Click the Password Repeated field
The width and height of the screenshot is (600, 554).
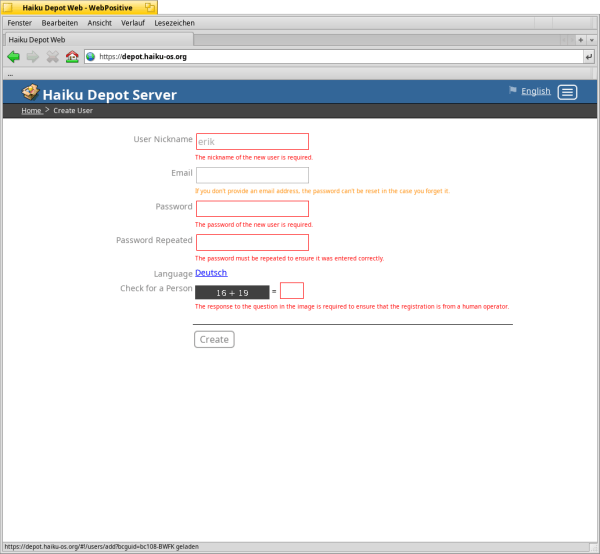(x=252, y=242)
